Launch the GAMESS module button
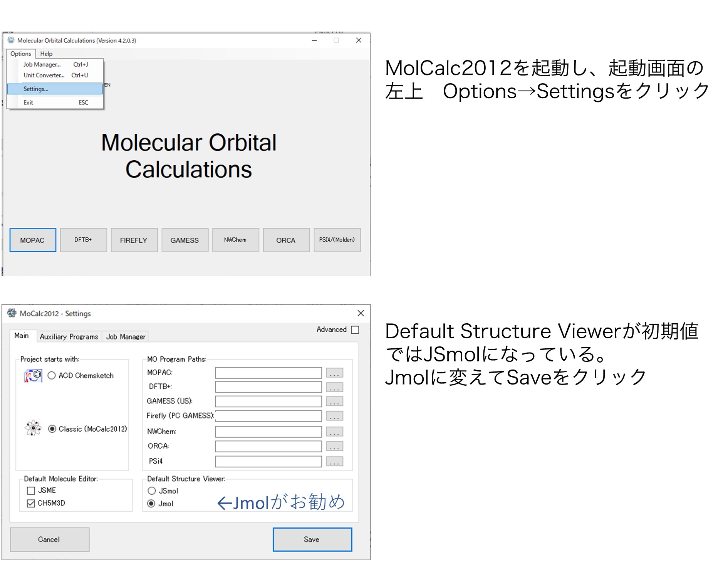 point(185,240)
